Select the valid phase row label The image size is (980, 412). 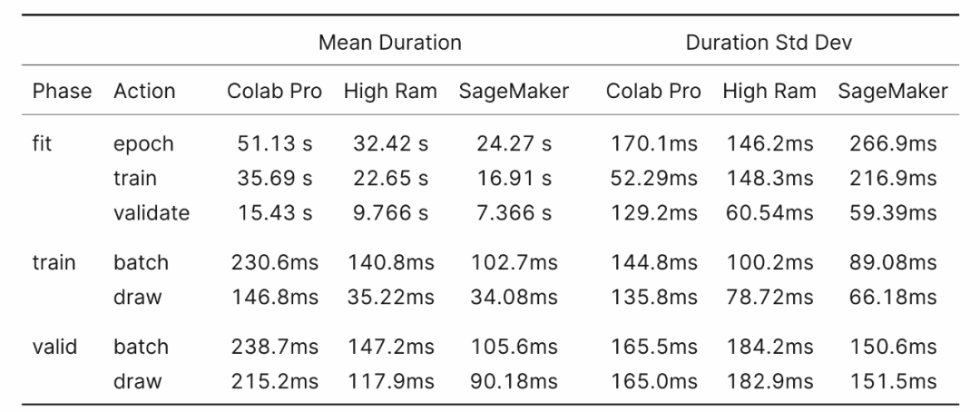coord(54,347)
